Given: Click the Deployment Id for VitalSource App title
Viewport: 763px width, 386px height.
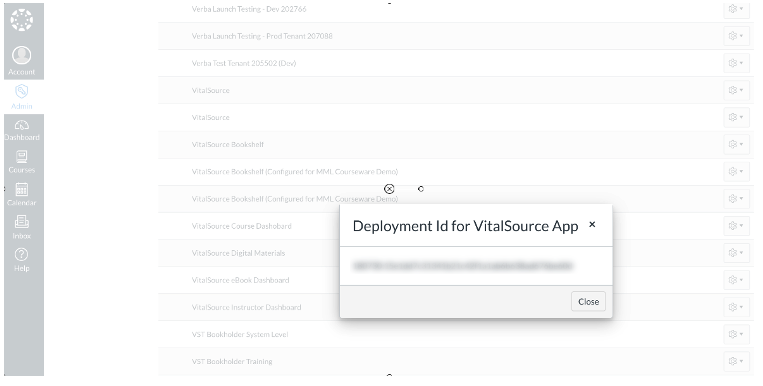Looking at the screenshot, I should 465,226.
